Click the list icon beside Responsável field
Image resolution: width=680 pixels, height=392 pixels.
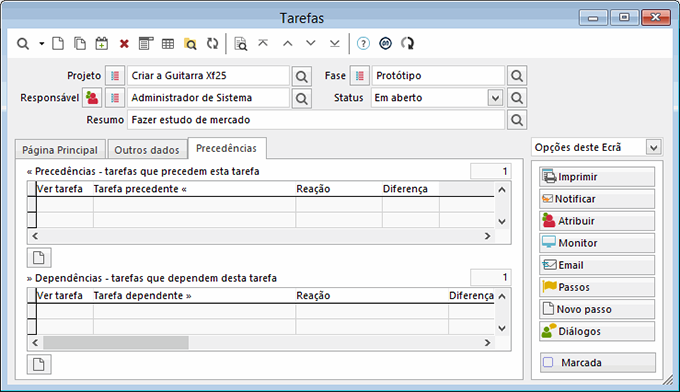point(115,98)
